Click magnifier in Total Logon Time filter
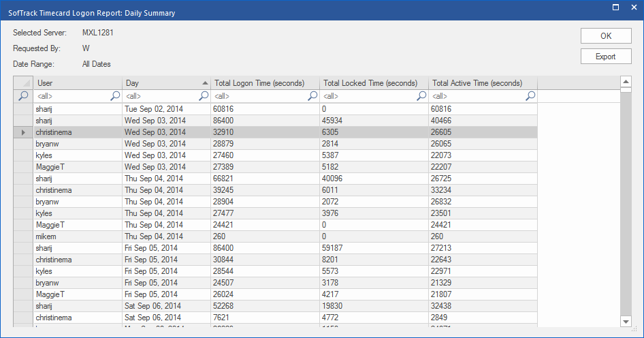The height and width of the screenshot is (338, 644). click(x=312, y=97)
